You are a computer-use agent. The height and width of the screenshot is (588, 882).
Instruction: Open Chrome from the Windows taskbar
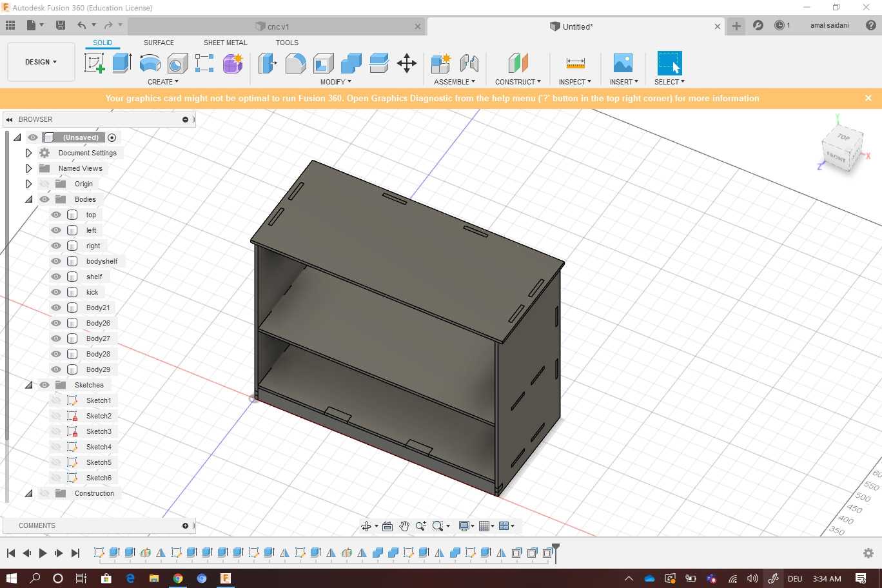tap(177, 578)
